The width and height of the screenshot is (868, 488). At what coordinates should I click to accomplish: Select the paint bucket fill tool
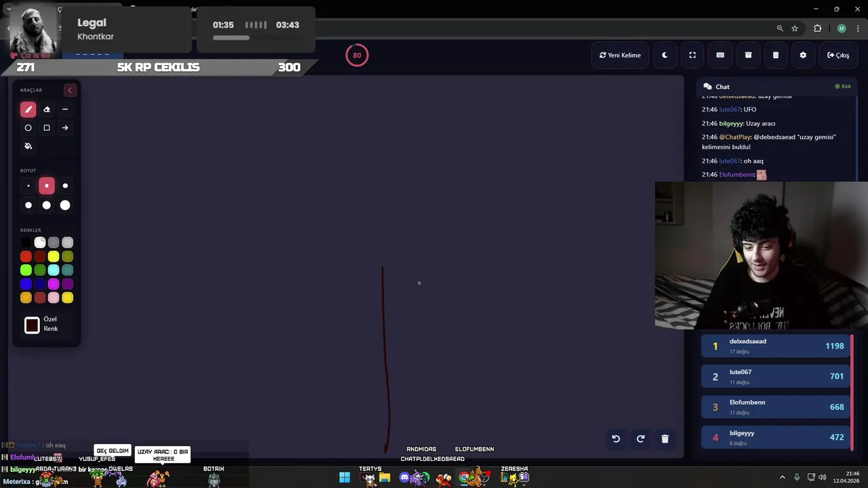[28, 146]
